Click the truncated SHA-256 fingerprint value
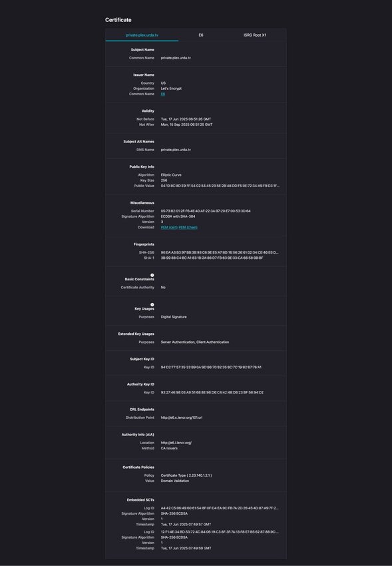The height and width of the screenshot is (566, 392). (220, 252)
